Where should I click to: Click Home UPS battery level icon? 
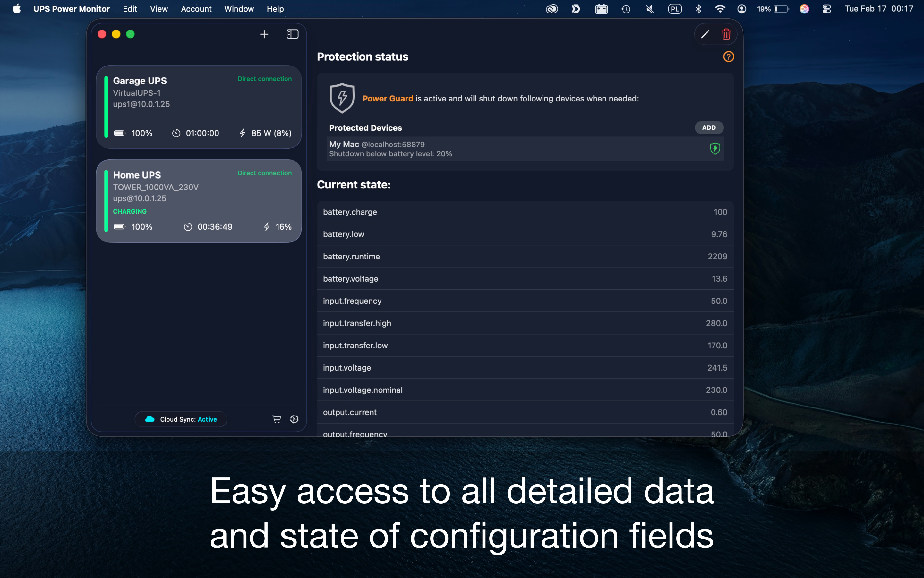pyautogui.click(x=119, y=227)
